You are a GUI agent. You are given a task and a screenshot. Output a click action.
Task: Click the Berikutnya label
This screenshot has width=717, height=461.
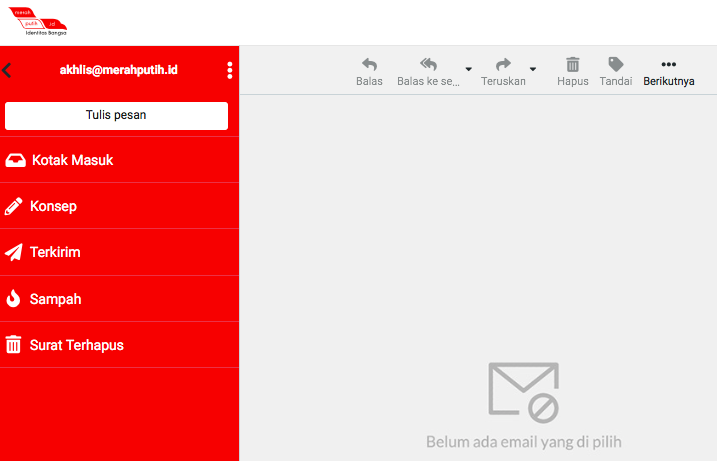(669, 81)
